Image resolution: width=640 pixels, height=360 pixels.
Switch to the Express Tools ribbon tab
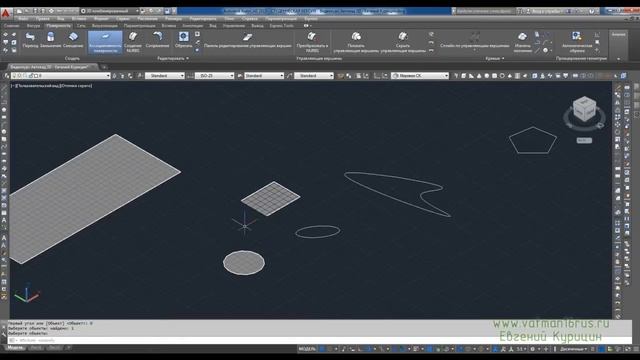coord(282,25)
